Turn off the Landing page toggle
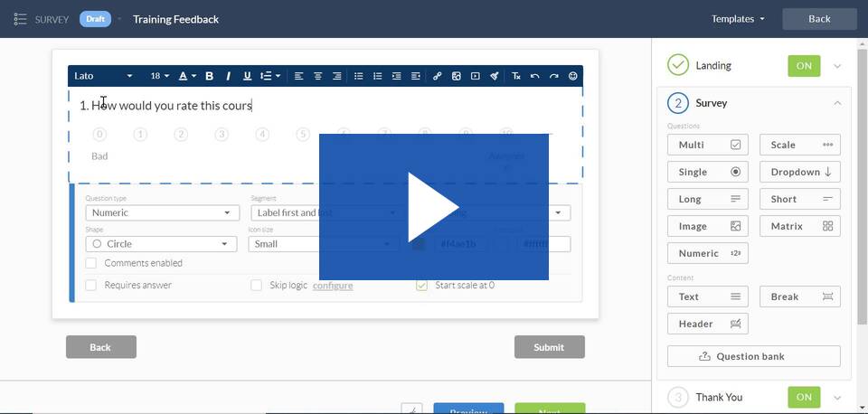The height and width of the screenshot is (414, 868). click(804, 66)
